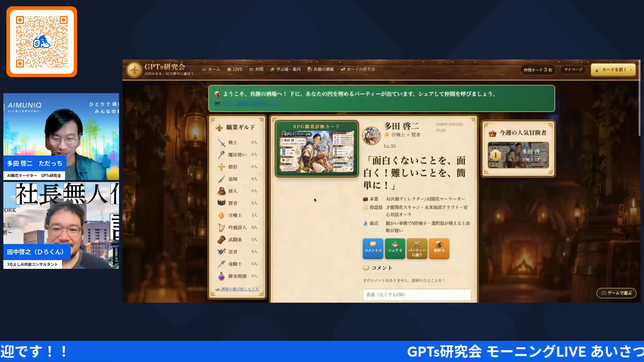Open the カードの作り方 menu item
This screenshot has height=362, width=644.
click(358, 69)
